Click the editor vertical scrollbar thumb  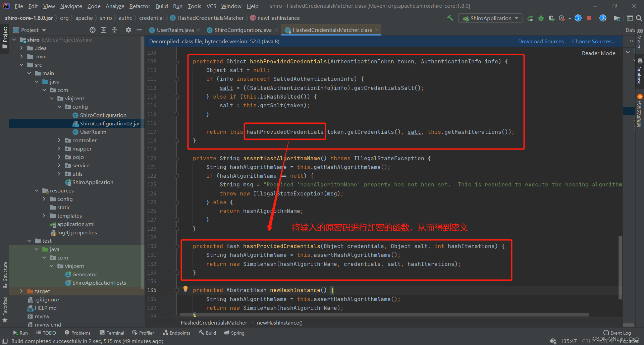click(x=620, y=267)
